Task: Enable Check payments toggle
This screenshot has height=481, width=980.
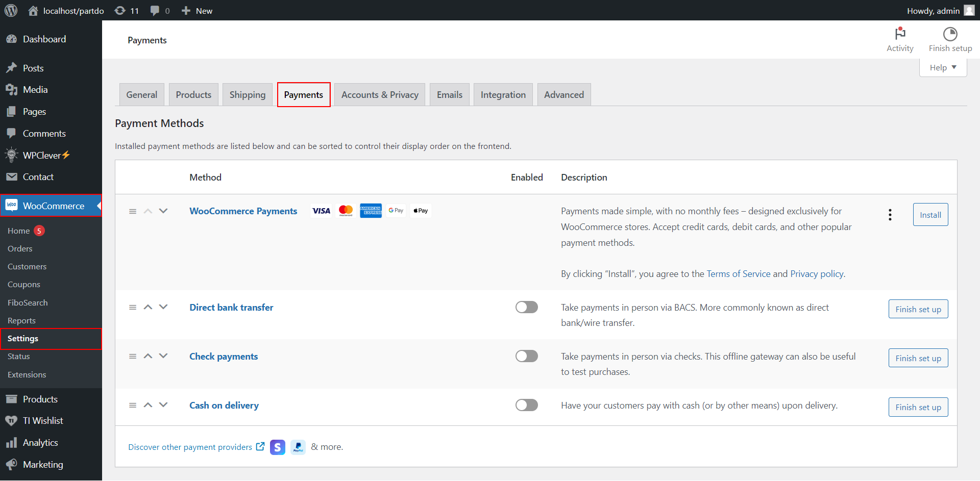Action: coord(526,356)
